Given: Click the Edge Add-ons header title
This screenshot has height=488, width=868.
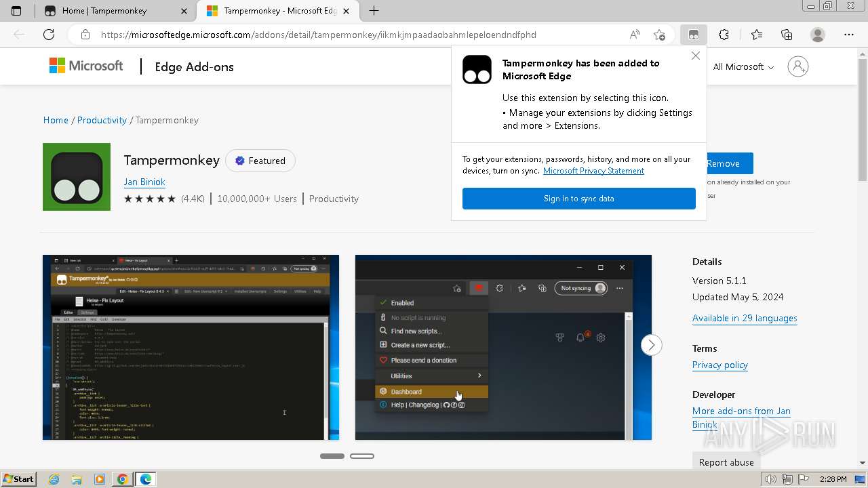Looking at the screenshot, I should click(x=194, y=66).
